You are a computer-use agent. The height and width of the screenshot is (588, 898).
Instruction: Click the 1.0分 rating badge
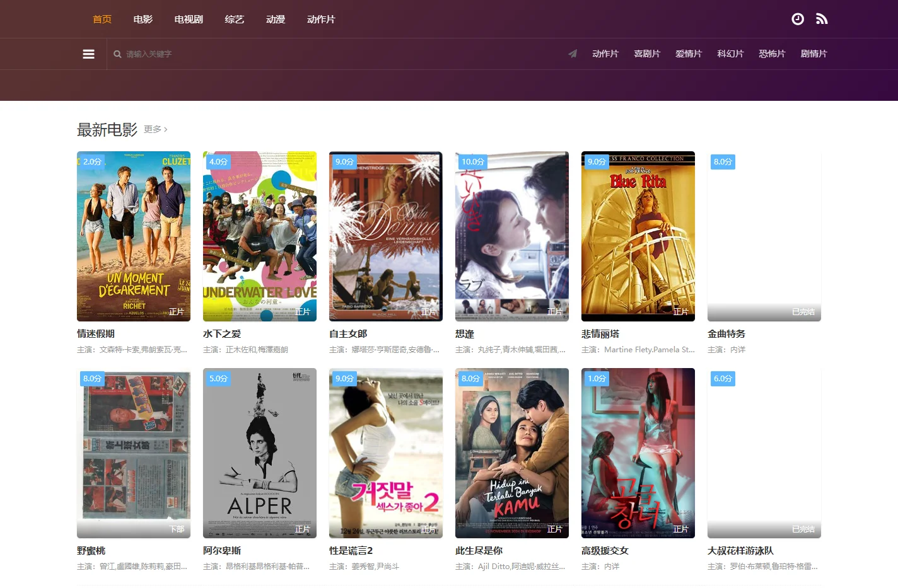597,379
